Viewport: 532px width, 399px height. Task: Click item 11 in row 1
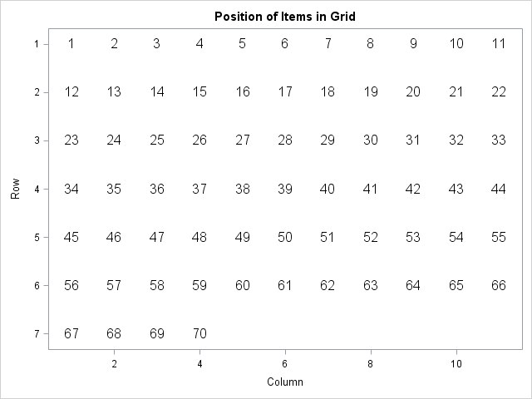tap(499, 43)
